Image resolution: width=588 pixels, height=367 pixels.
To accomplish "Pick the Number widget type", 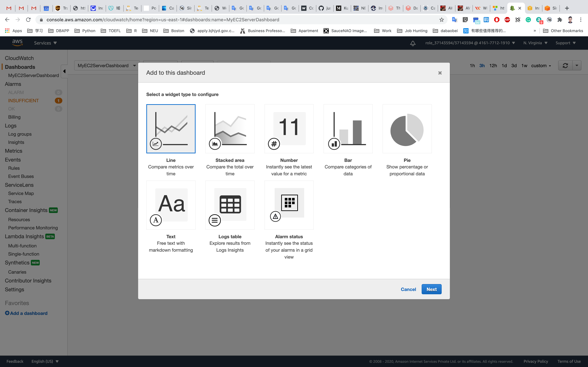I will (x=289, y=129).
